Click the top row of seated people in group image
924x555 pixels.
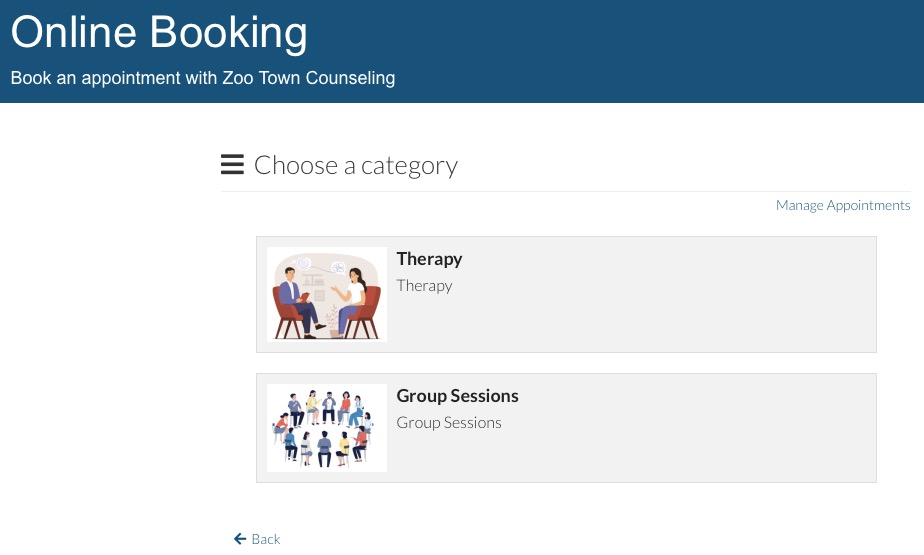coord(325,408)
